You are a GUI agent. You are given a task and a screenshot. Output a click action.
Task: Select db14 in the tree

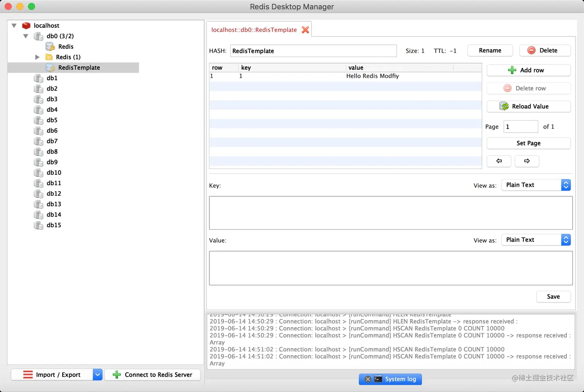[54, 215]
